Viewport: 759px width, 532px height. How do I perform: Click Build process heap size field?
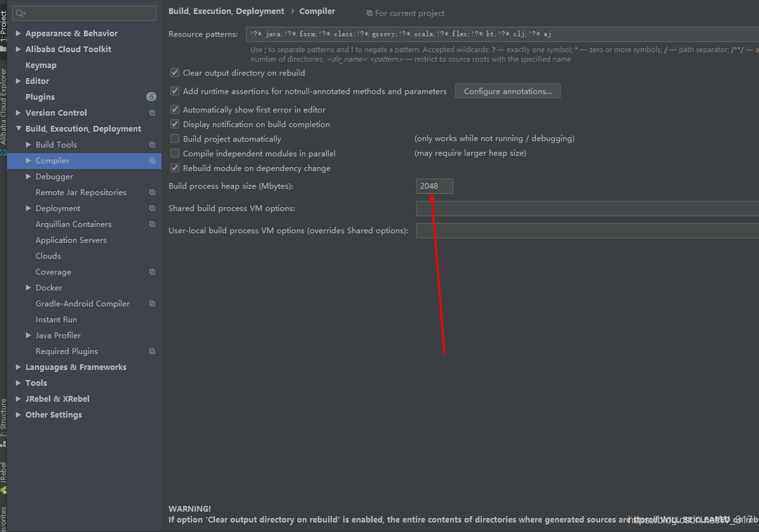click(435, 186)
